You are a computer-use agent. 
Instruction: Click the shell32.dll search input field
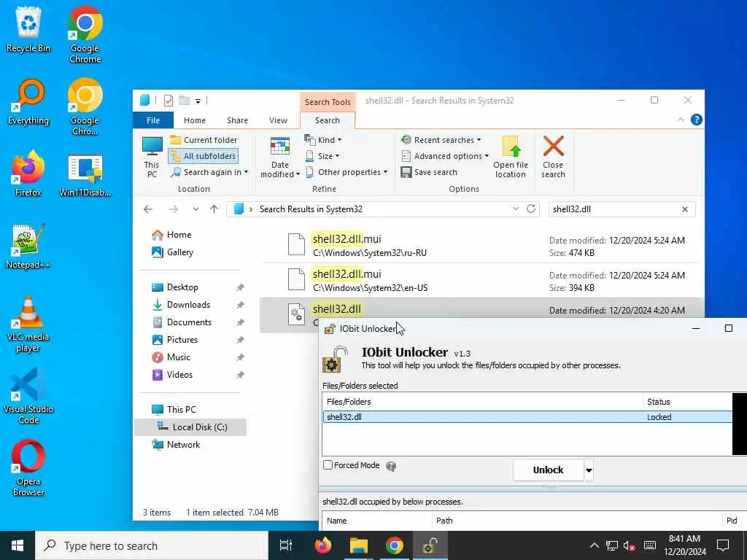614,209
